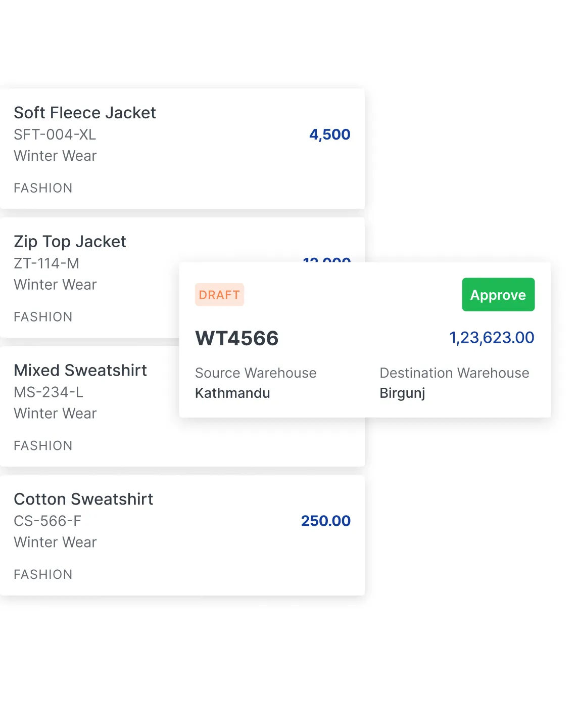Image resolution: width=576 pixels, height=728 pixels.
Task: Open the Mixed Sweatshirt item
Action: pyautogui.click(x=80, y=371)
